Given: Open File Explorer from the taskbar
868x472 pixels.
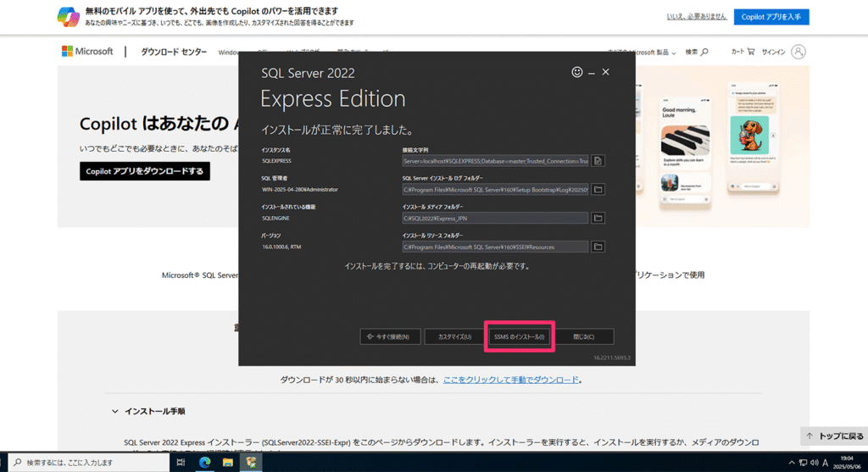Looking at the screenshot, I should (x=227, y=462).
